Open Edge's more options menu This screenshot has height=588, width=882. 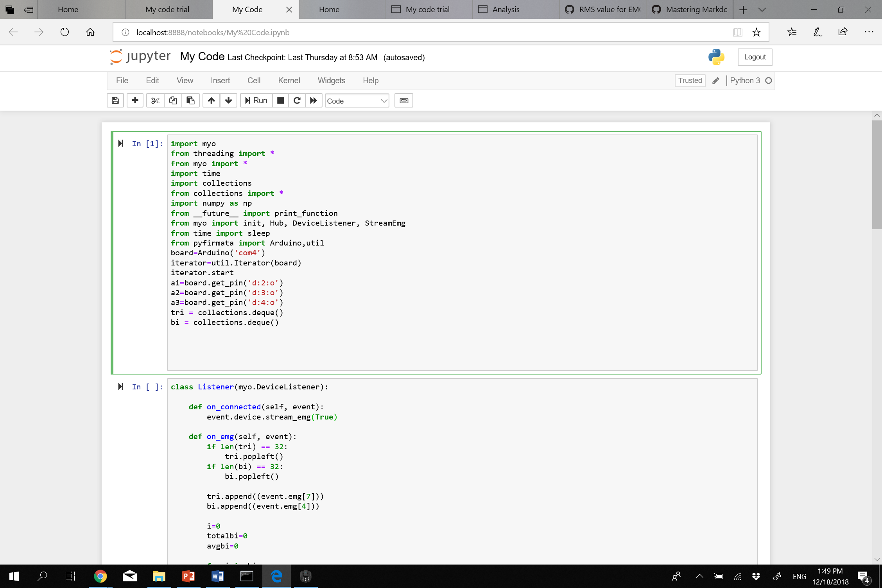tap(869, 32)
